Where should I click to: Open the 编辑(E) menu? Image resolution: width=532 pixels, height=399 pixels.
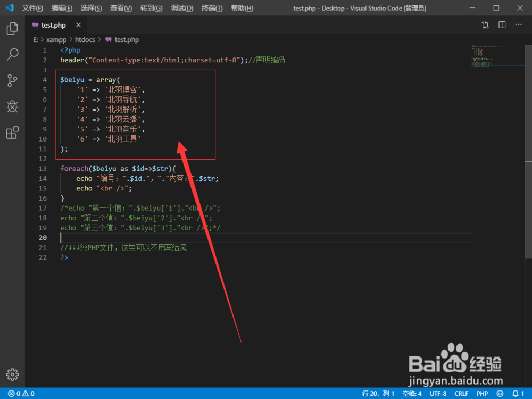pos(62,8)
